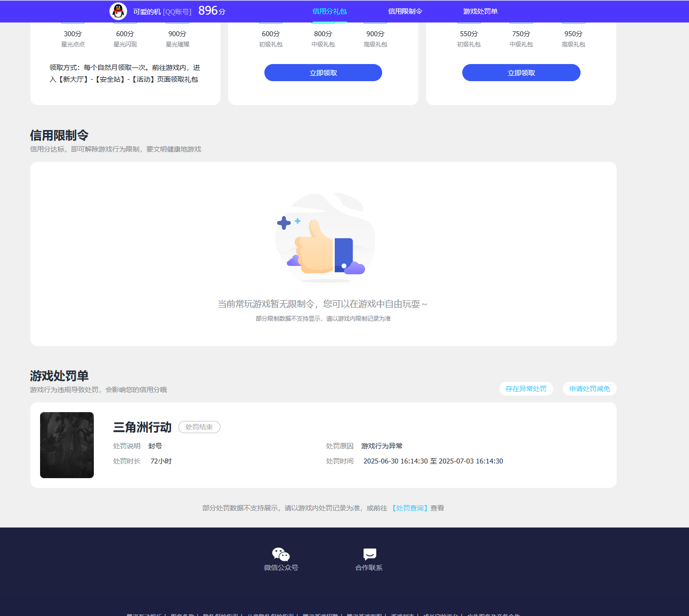
Task: Report via 存在异常处罚 button
Action: pos(526,389)
